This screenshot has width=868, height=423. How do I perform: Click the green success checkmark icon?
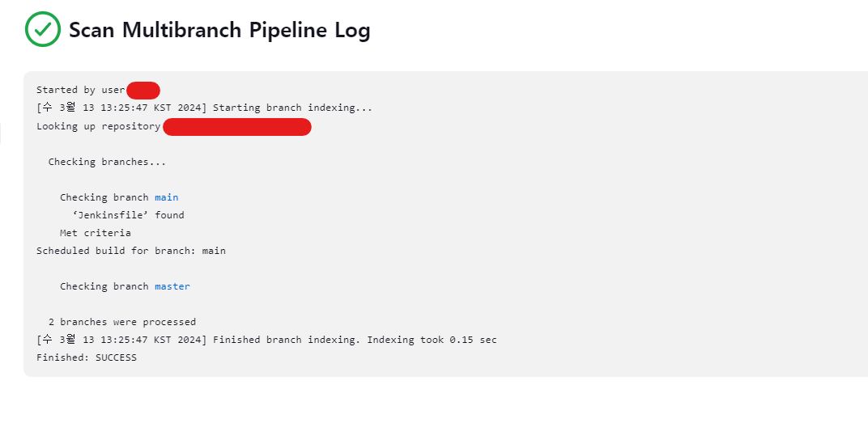pyautogui.click(x=43, y=29)
